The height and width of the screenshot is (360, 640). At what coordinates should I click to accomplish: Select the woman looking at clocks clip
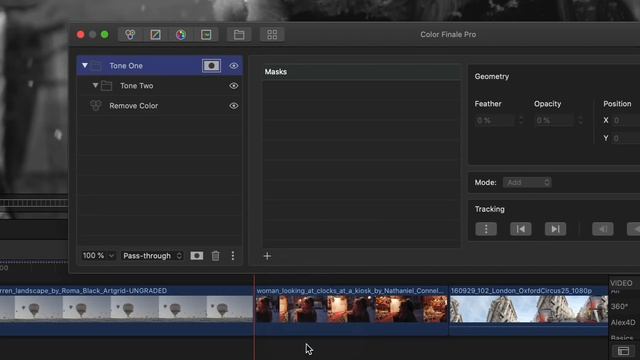(351, 311)
